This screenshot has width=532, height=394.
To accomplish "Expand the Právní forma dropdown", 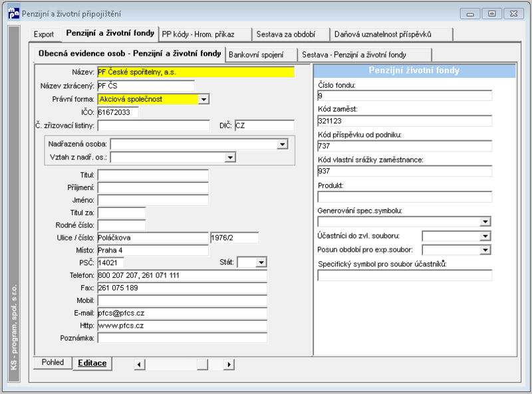I will 203,100.
